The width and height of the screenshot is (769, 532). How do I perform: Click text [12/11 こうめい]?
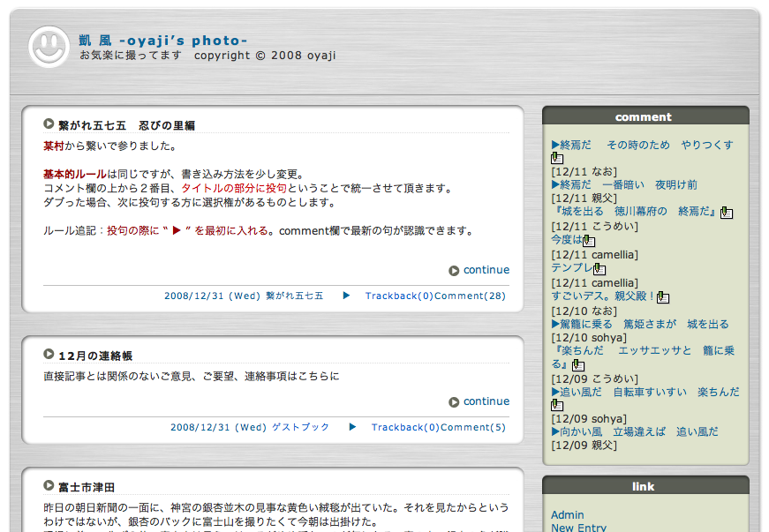click(595, 227)
